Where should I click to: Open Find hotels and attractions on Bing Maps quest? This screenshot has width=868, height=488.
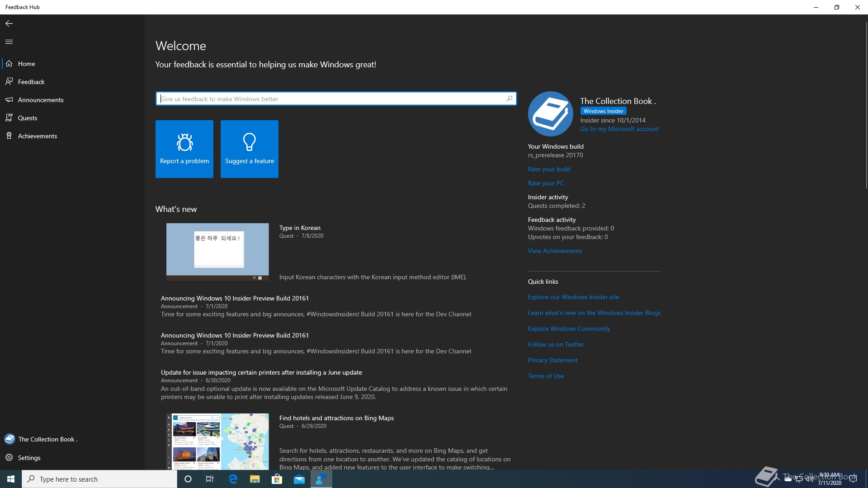(336, 418)
